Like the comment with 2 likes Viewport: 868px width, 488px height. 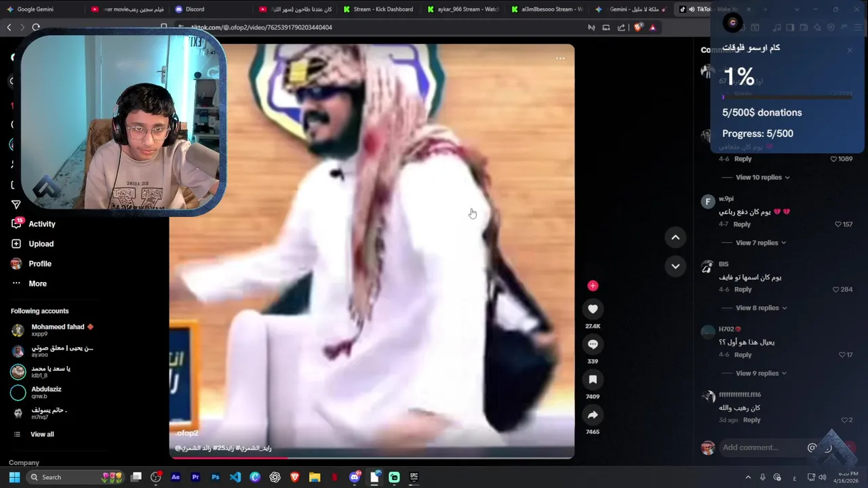click(844, 420)
